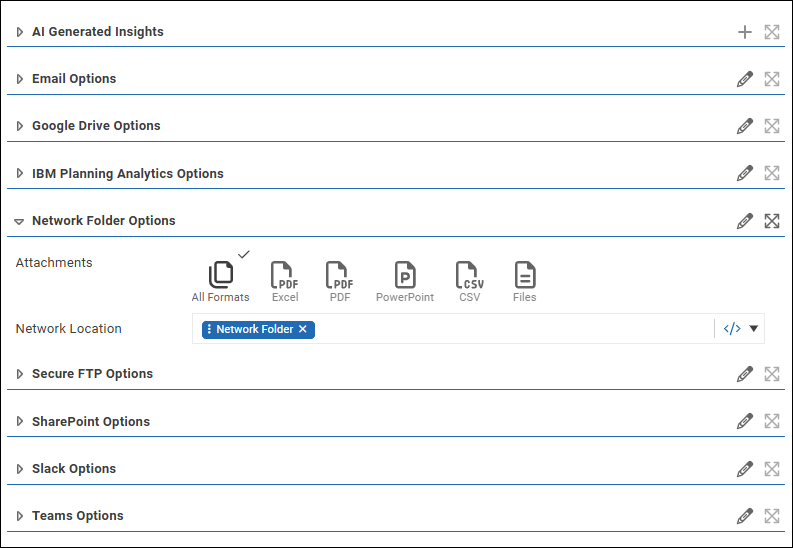Click the All Formats attachment icon
This screenshot has width=793, height=548.
coord(220,275)
